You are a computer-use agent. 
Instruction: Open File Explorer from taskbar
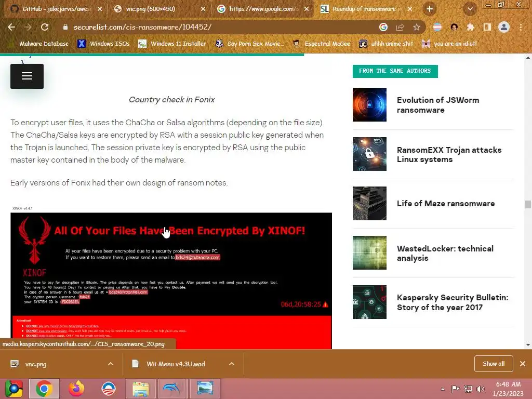click(140, 389)
